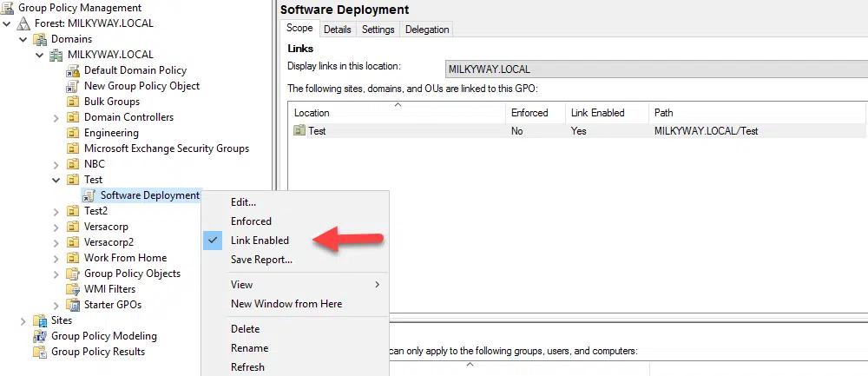868x376 pixels.
Task: Expand the Sites node
Action: coord(23,320)
